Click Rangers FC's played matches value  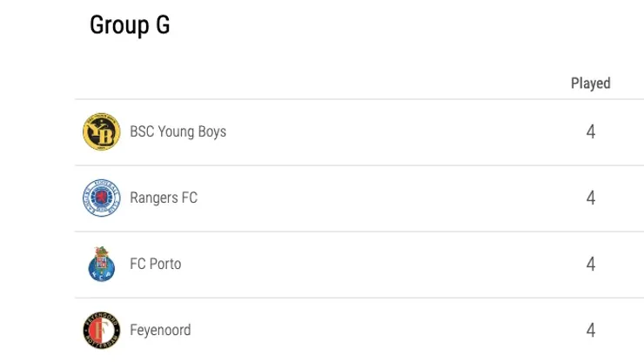(x=591, y=198)
